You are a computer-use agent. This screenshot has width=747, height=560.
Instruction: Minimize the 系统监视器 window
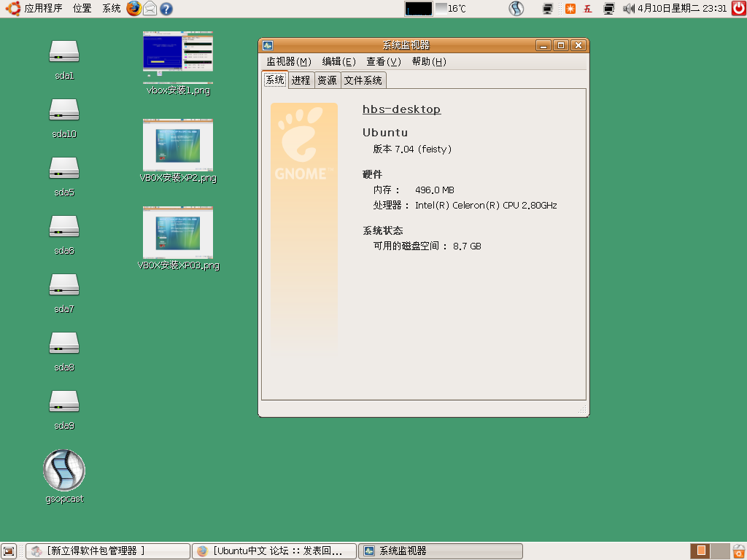pos(543,45)
